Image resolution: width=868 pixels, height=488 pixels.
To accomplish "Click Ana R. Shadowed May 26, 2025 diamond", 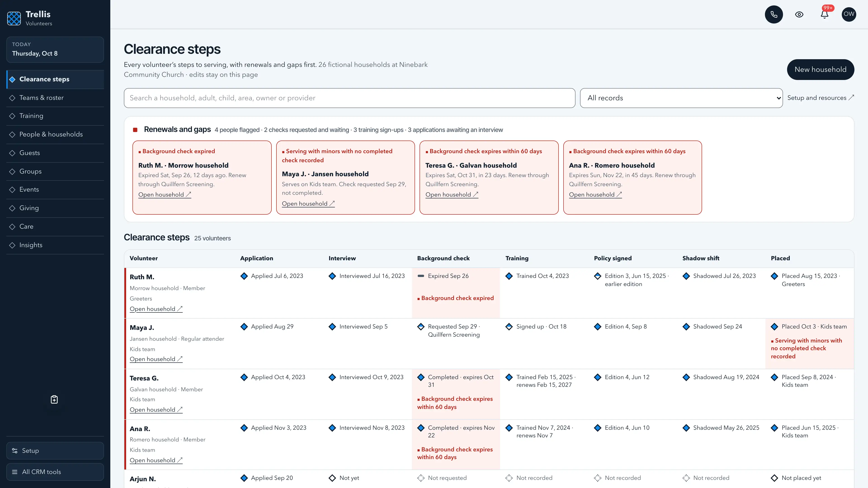I will coord(686,428).
